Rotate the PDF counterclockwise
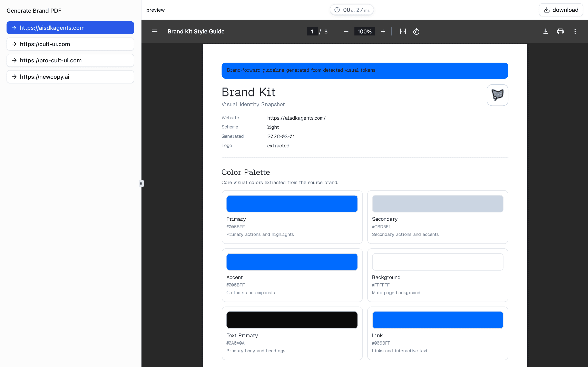This screenshot has width=588, height=367. (416, 31)
